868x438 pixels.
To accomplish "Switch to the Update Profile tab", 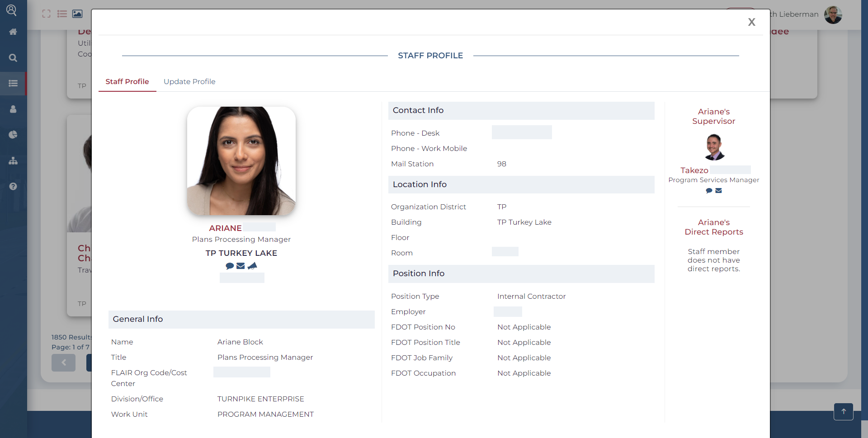I will click(x=189, y=82).
